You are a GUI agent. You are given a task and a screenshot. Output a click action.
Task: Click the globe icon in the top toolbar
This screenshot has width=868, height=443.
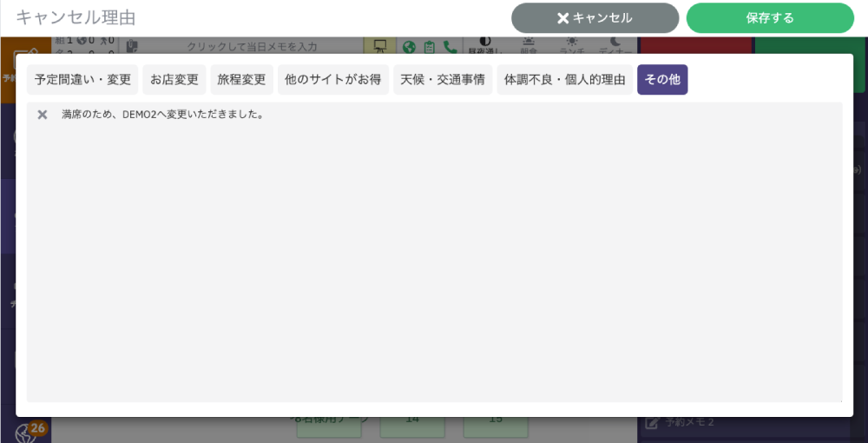pyautogui.click(x=409, y=47)
